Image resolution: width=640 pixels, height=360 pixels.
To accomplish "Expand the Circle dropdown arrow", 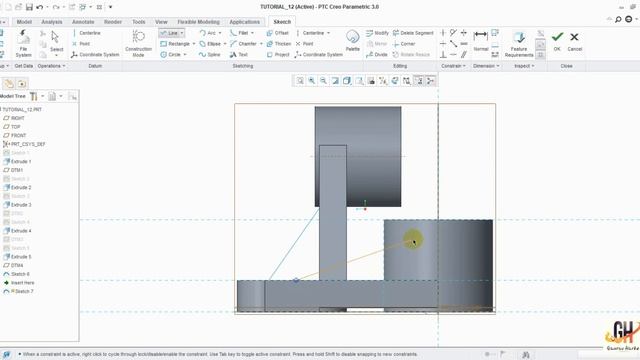I will [185, 54].
